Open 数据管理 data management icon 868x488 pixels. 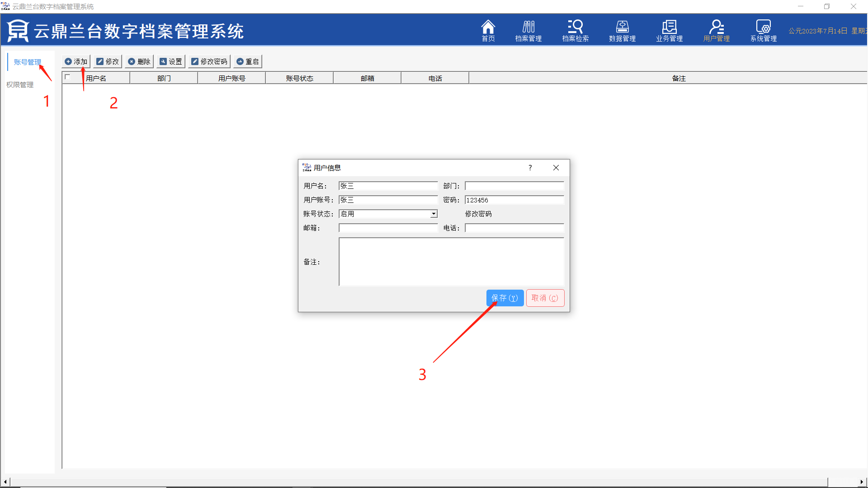click(622, 30)
